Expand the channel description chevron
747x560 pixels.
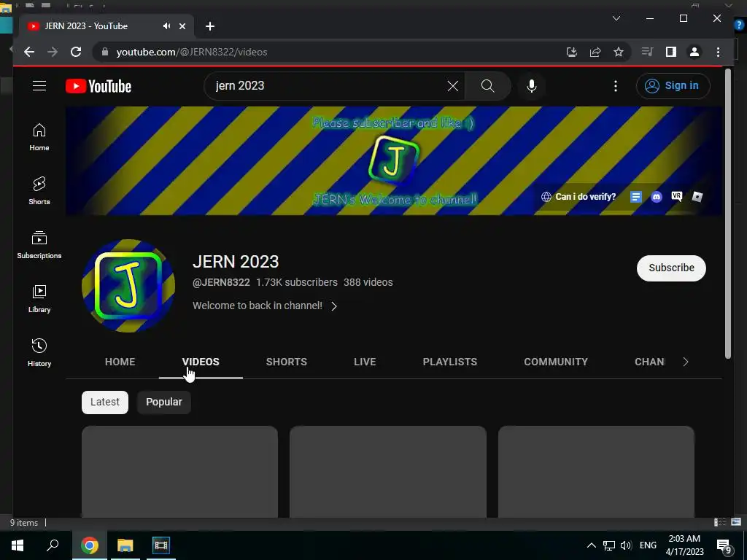tap(334, 306)
